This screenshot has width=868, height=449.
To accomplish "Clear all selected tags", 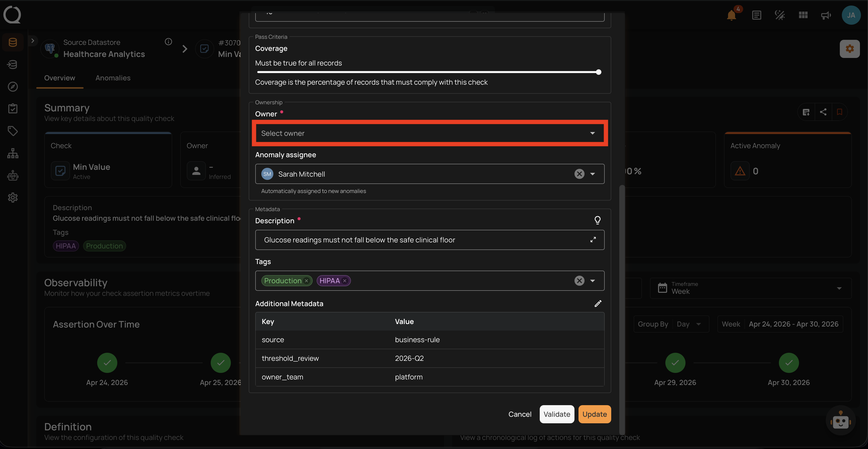I will coord(579,281).
